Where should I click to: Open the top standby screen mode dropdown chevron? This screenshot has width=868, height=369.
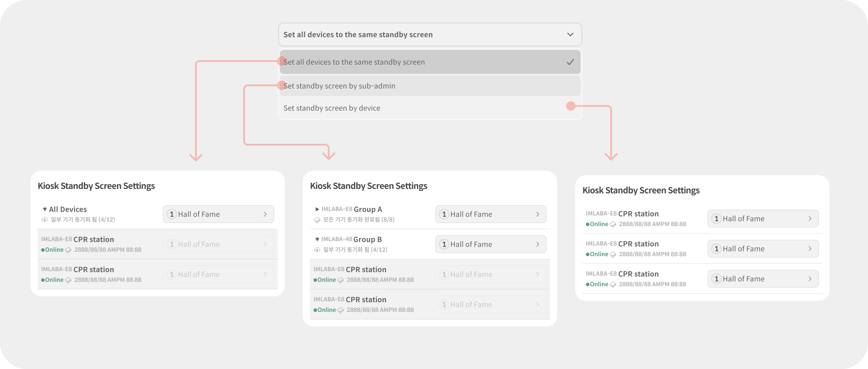point(570,35)
